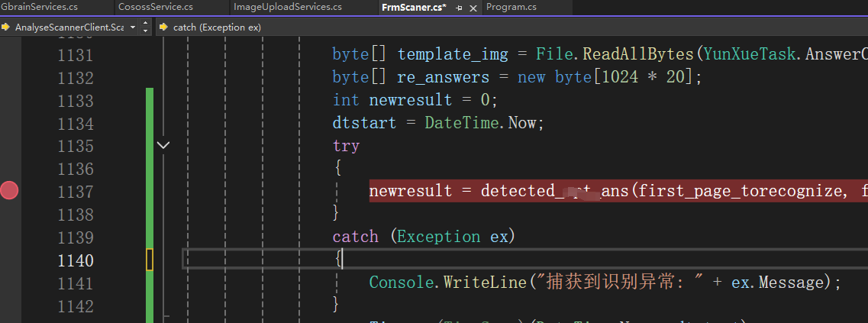Click the yellow change marker on line 1140
Screen dimensions: 868x323
click(x=150, y=260)
